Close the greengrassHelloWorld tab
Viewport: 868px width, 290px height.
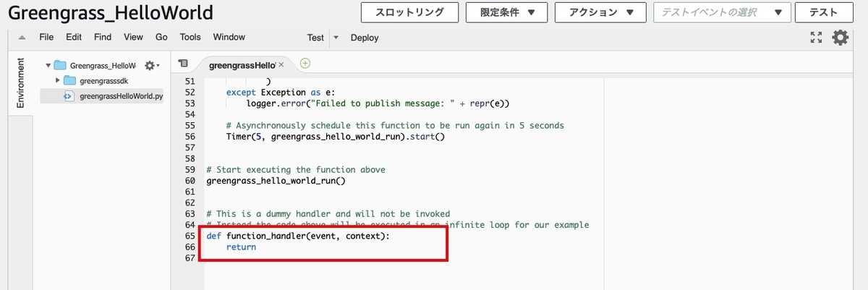pyautogui.click(x=281, y=65)
